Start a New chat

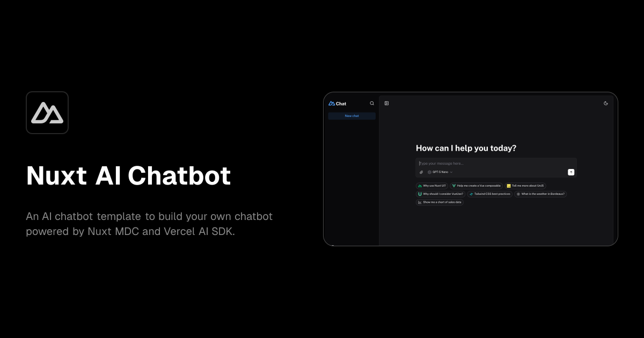coord(352,116)
